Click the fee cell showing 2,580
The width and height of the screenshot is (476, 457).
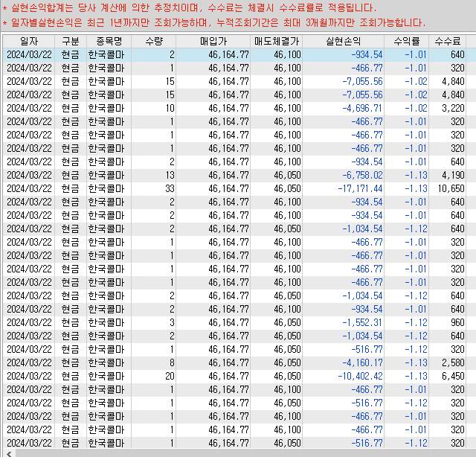click(x=448, y=362)
